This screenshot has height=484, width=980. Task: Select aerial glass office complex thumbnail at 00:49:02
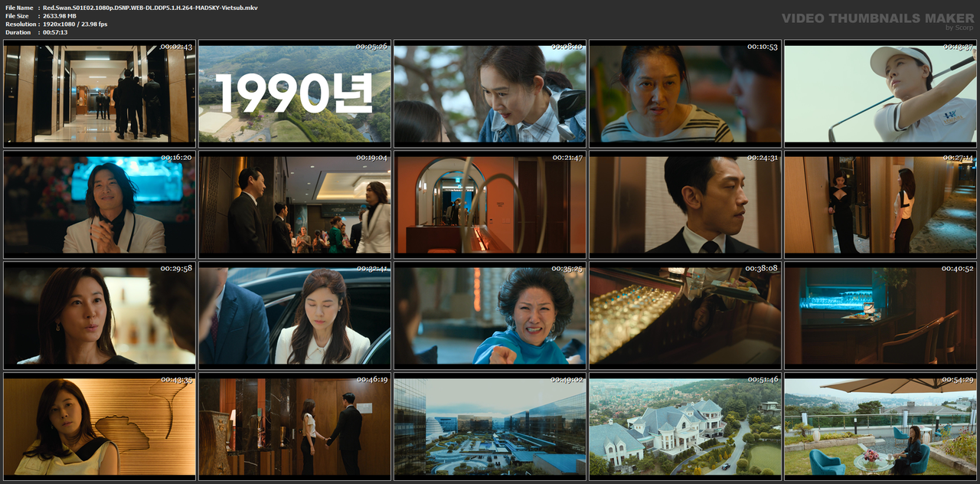coord(490,427)
